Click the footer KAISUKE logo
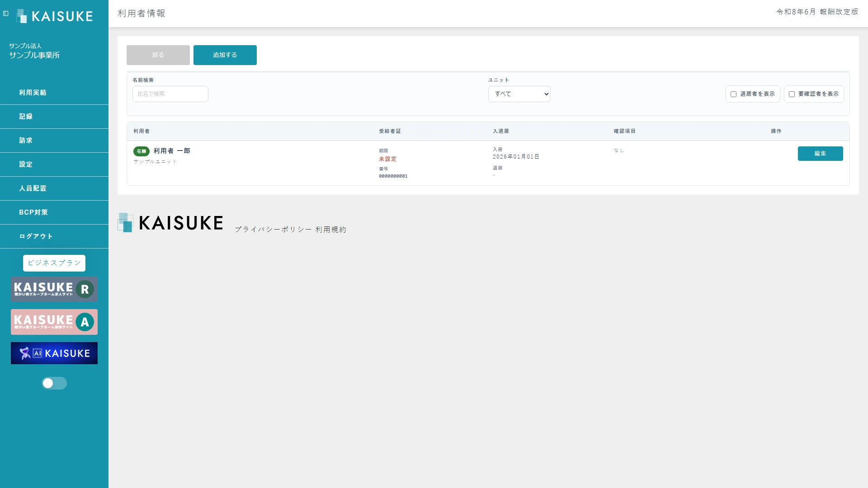The height and width of the screenshot is (488, 868). point(170,223)
